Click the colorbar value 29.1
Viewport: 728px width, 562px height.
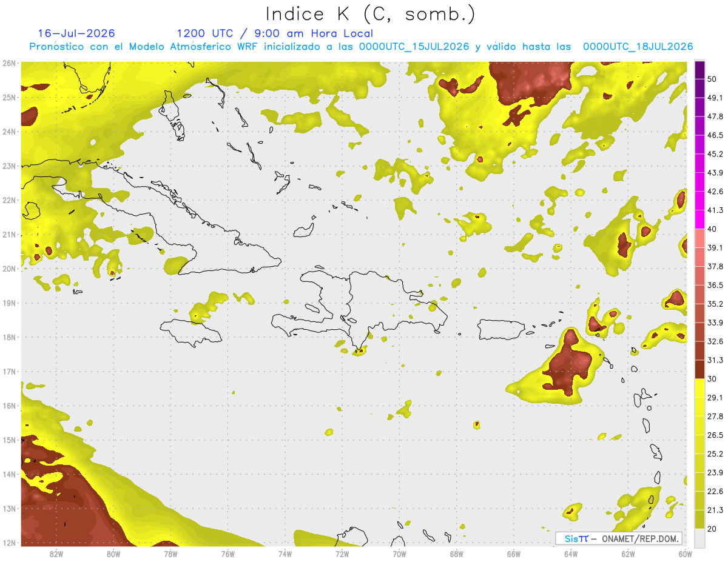point(715,397)
